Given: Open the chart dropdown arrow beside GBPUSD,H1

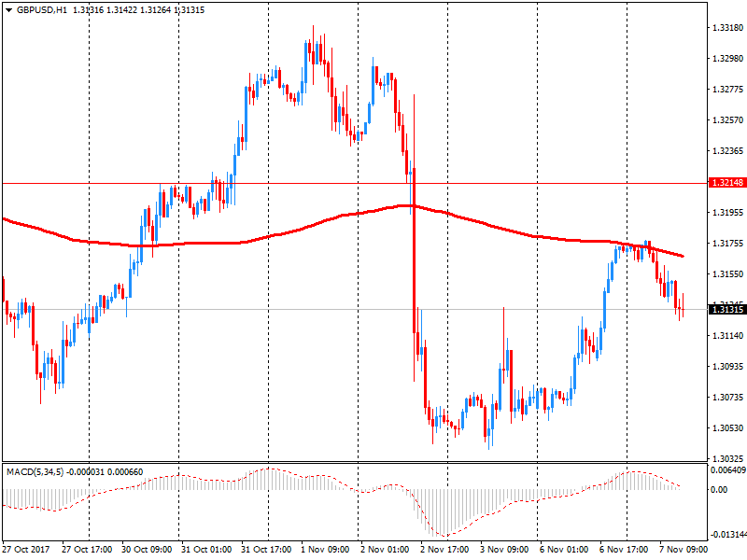Looking at the screenshot, I should coord(8,10).
